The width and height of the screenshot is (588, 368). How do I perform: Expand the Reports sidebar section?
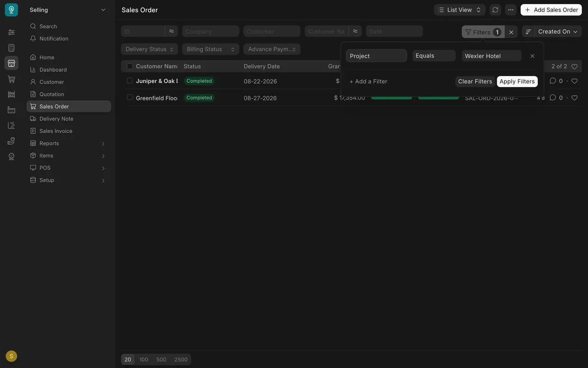(x=69, y=144)
